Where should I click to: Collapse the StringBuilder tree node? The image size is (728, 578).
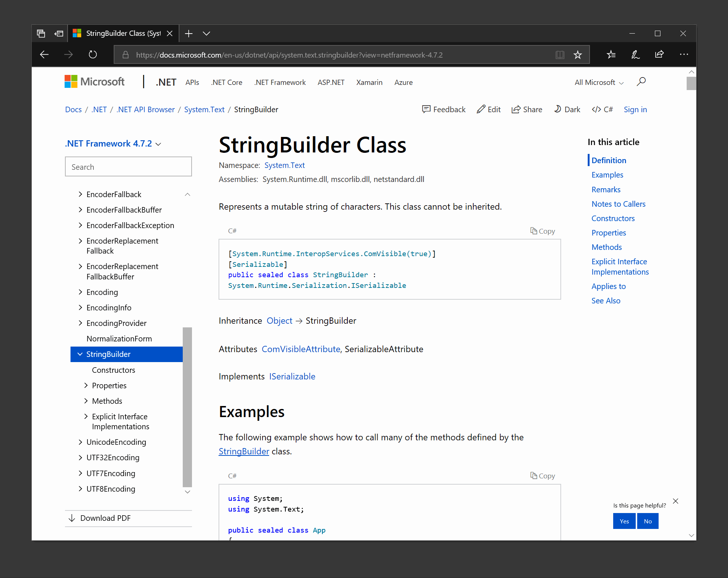tap(80, 354)
